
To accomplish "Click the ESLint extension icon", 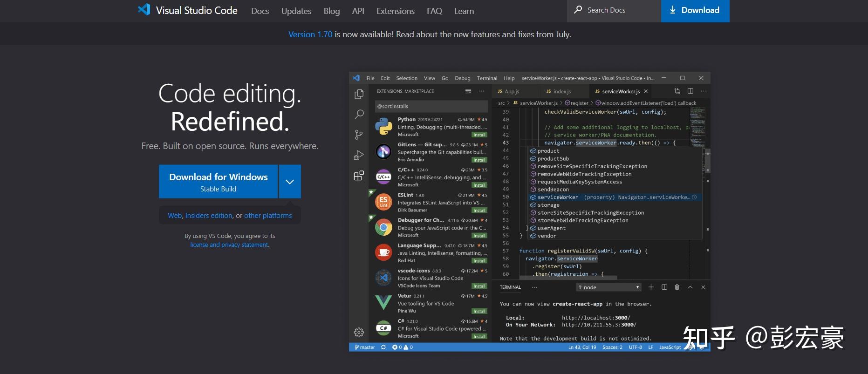I will pyautogui.click(x=383, y=202).
